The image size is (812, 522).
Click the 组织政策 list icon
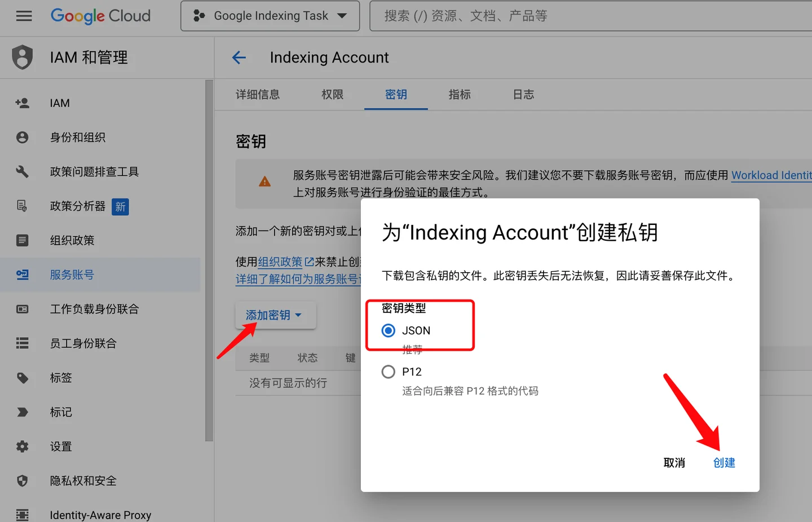tap(23, 241)
